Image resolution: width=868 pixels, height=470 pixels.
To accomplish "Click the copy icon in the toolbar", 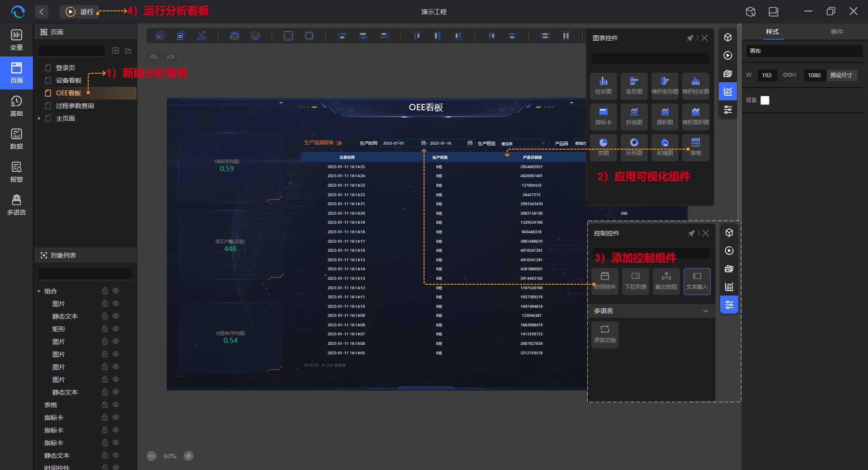I will pyautogui.click(x=160, y=36).
